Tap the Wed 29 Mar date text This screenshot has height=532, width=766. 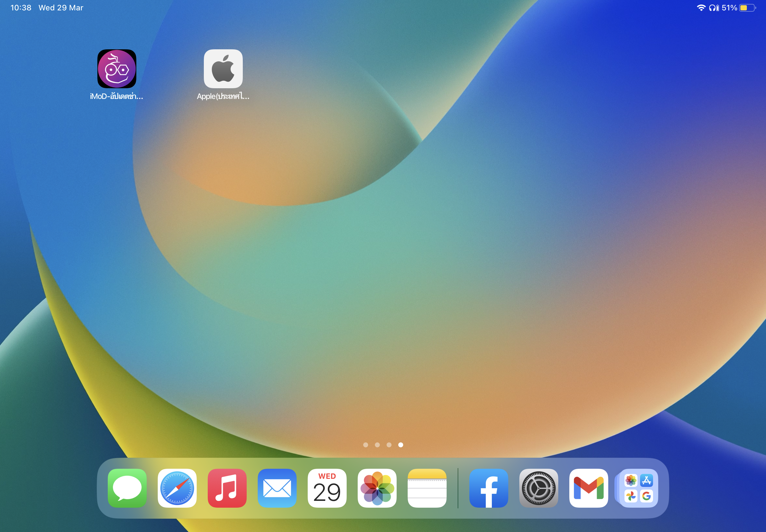pyautogui.click(x=61, y=8)
